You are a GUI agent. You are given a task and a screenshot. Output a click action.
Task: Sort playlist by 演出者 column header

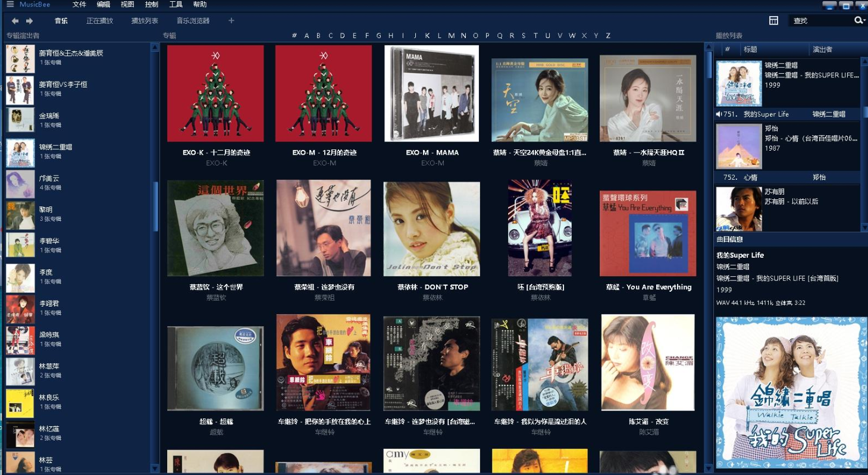pos(822,49)
